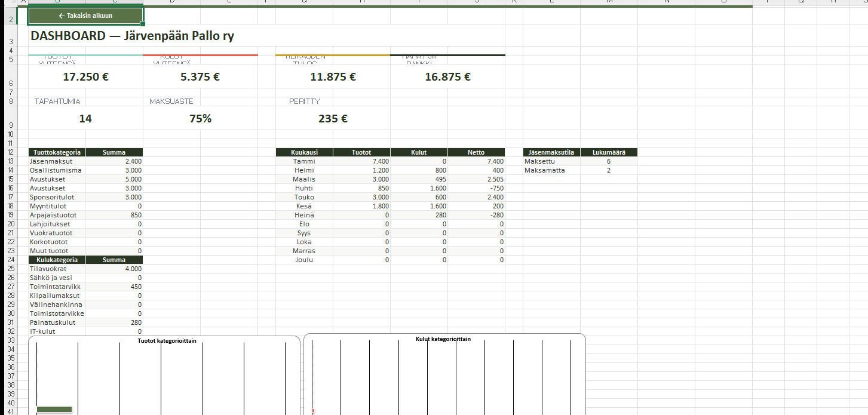Select the 5.375 € expenses total cell
Screen dimensions: 868x415
pos(200,77)
